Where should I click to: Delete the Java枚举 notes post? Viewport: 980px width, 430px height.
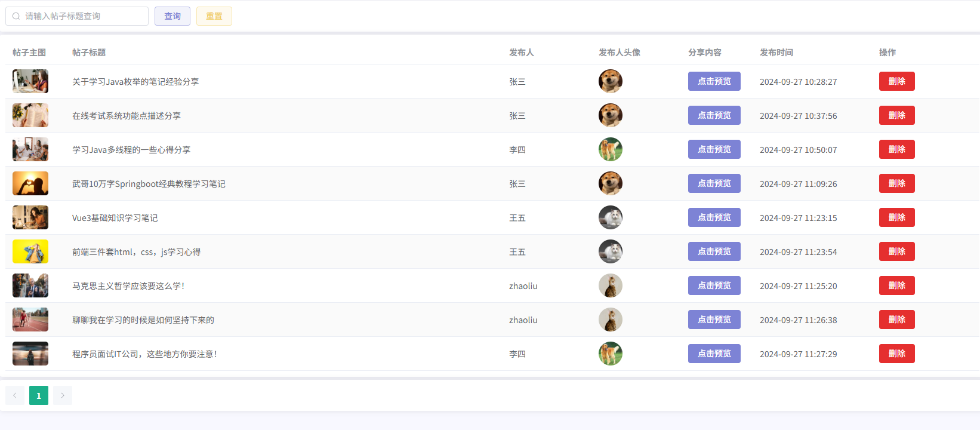pyautogui.click(x=897, y=81)
